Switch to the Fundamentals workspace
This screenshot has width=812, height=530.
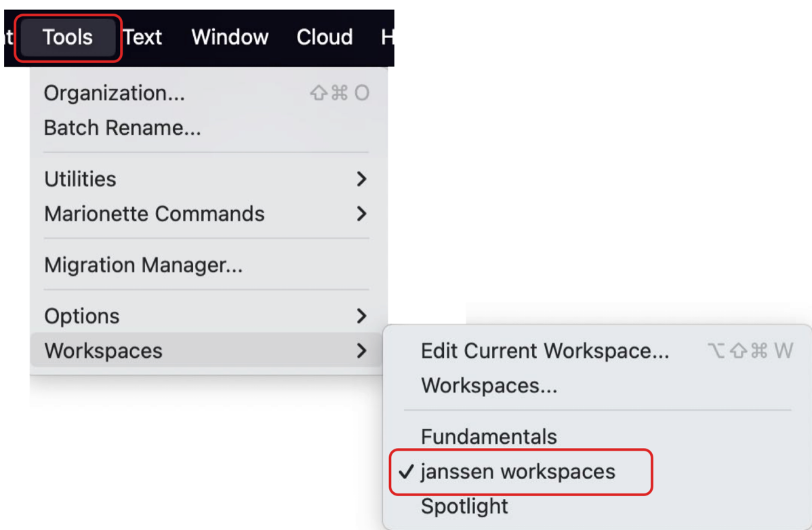point(489,436)
